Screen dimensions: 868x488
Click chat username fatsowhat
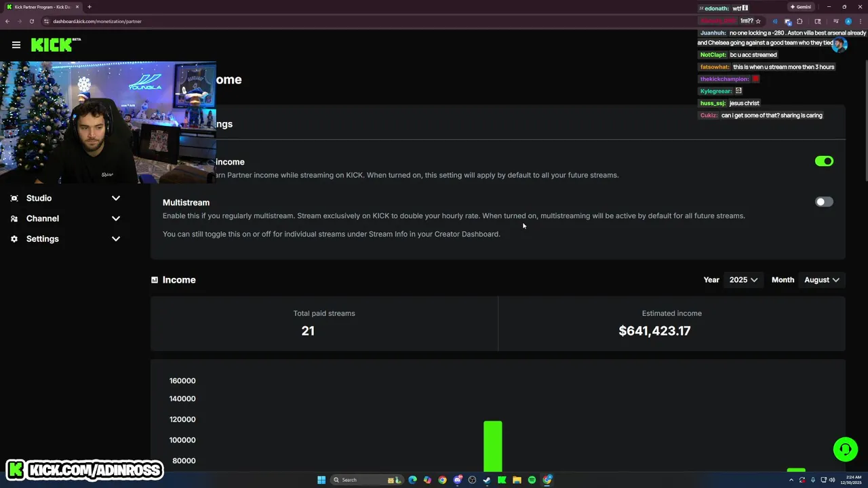[x=715, y=67]
